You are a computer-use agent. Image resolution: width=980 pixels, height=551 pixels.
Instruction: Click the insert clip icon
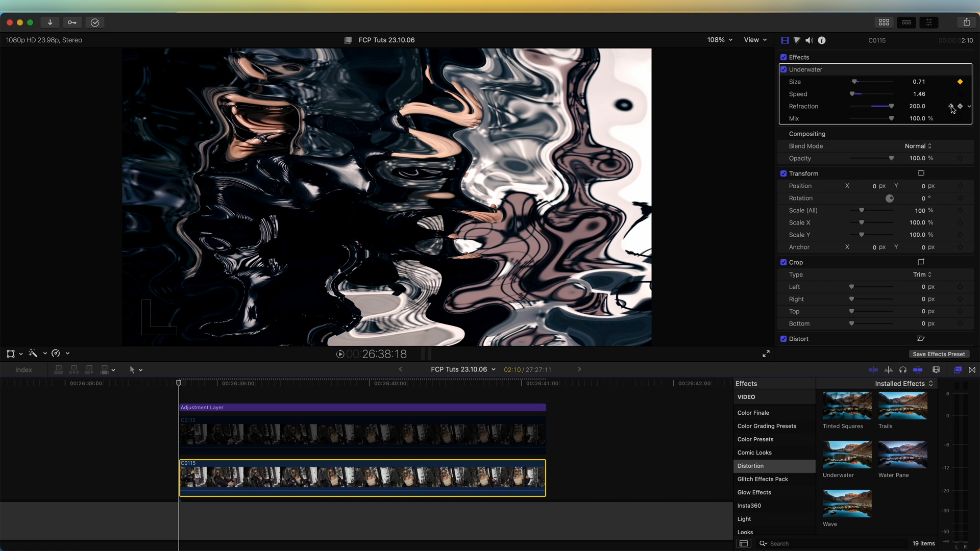point(74,370)
